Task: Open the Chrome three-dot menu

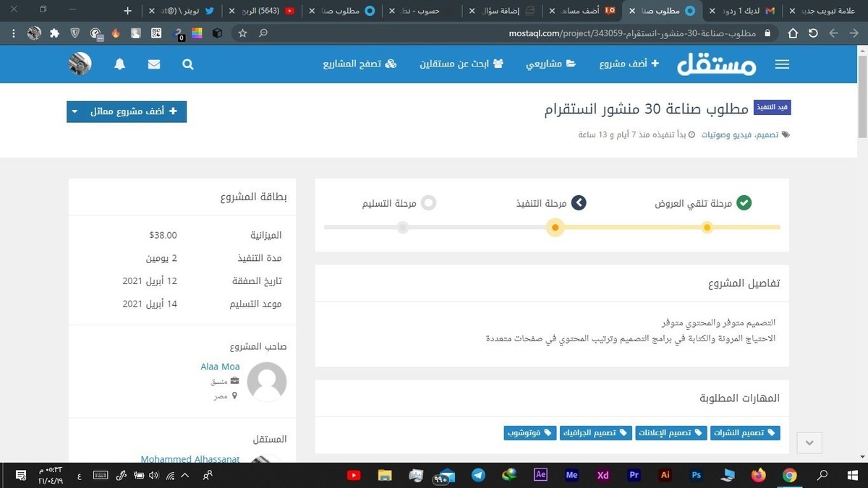Action: pyautogui.click(x=14, y=33)
